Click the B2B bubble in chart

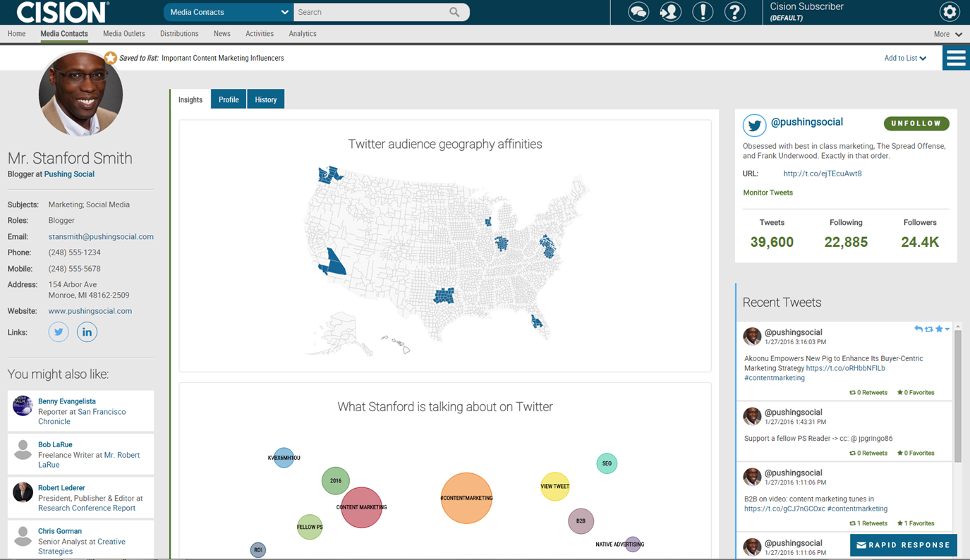pyautogui.click(x=581, y=521)
